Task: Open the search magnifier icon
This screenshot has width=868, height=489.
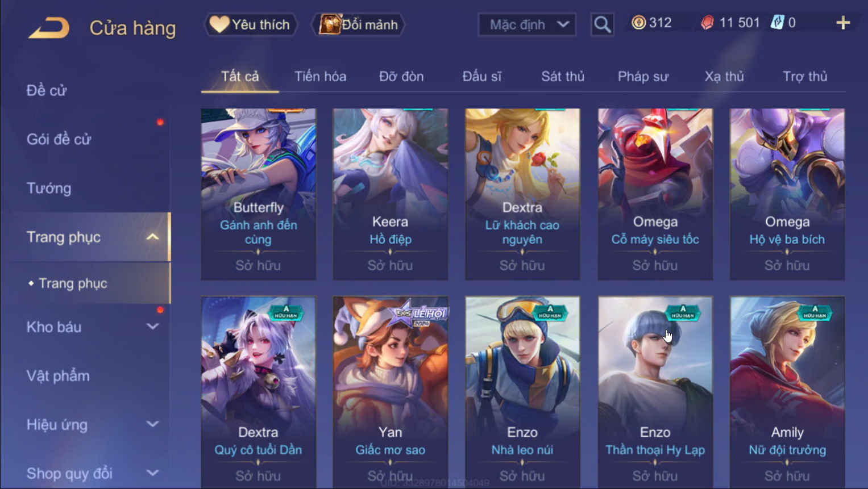Action: pyautogui.click(x=602, y=24)
